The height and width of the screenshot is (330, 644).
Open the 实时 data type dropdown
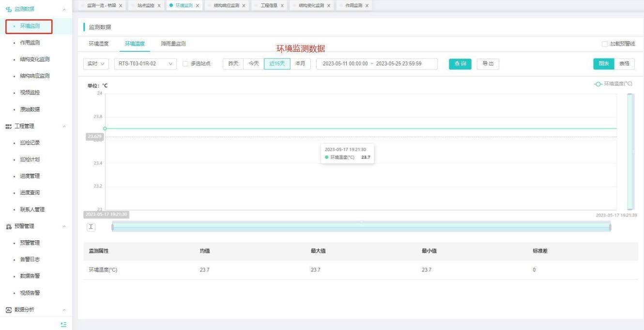point(97,64)
